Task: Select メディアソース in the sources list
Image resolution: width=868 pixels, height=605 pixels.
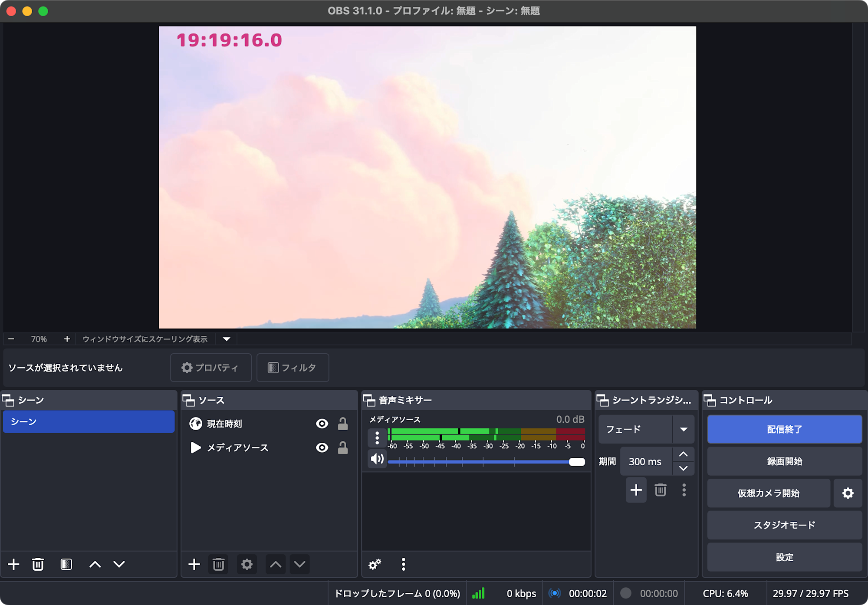Action: pyautogui.click(x=237, y=447)
